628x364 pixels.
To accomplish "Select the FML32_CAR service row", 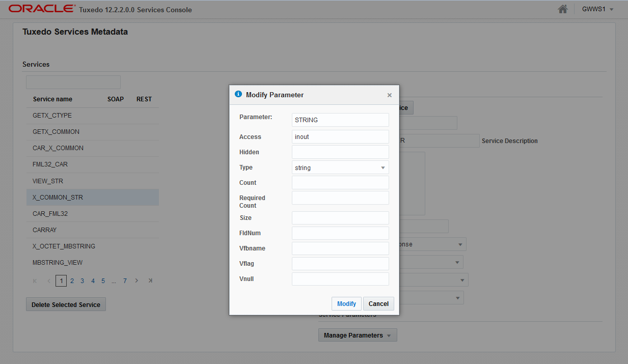I will click(92, 164).
